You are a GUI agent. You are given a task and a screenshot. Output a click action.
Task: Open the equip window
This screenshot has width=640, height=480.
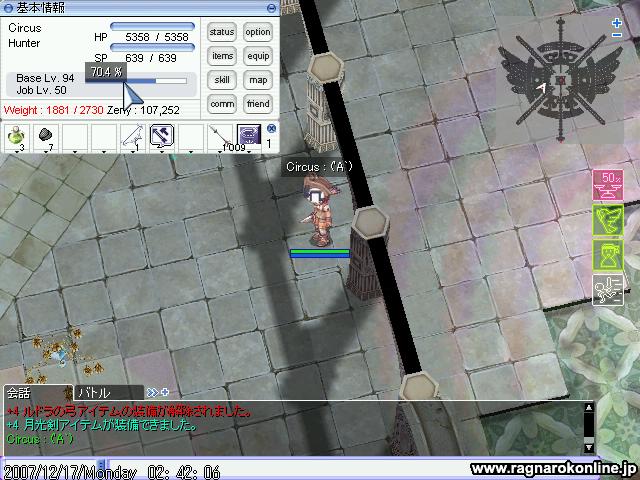click(x=258, y=56)
